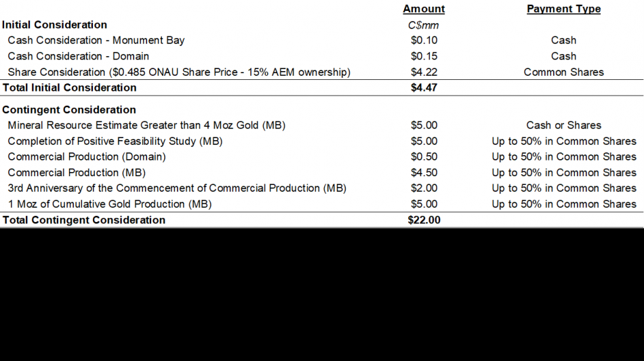Select the $0.10 amount cell
Screen dimensions: 644x361
[424, 40]
